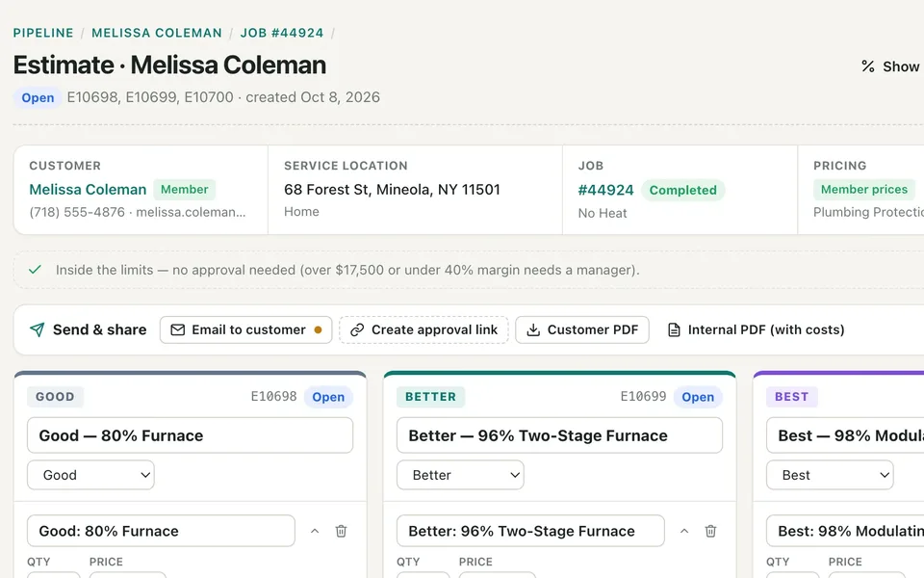Edit Better: 96% Two-Stage Furnace line item
Screen dimensions: 924x578
tap(530, 531)
